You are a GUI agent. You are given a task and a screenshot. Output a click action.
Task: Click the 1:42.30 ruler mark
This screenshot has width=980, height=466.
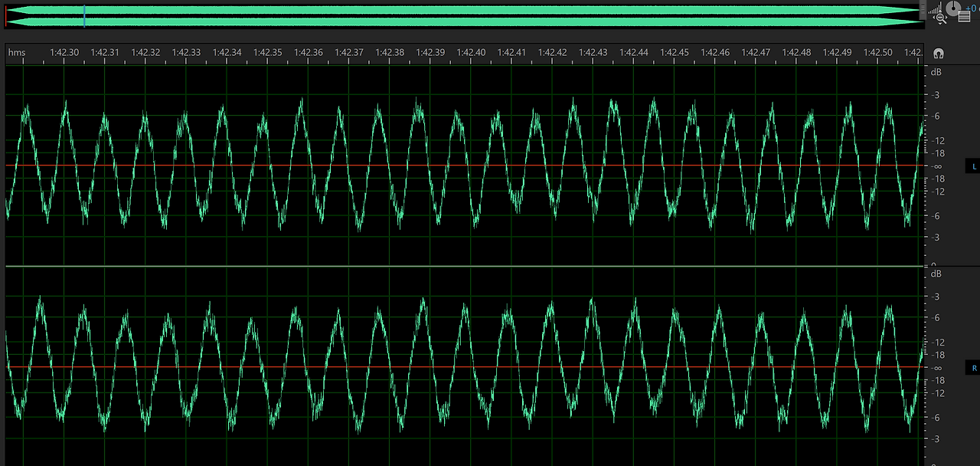tap(64, 53)
